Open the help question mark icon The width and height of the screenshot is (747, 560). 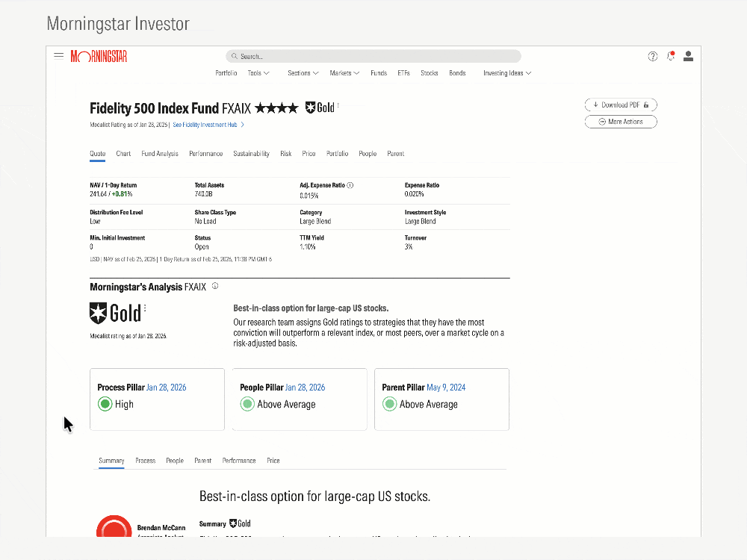point(653,56)
